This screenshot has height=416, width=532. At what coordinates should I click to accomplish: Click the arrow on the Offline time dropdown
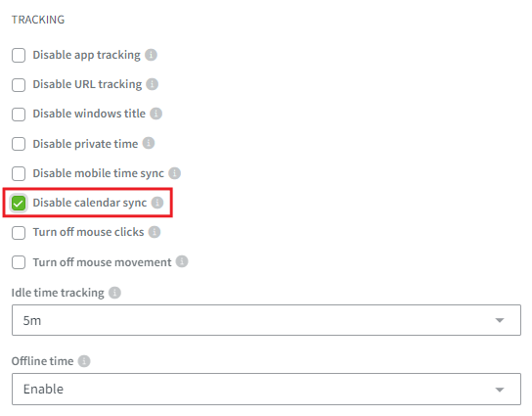click(500, 390)
